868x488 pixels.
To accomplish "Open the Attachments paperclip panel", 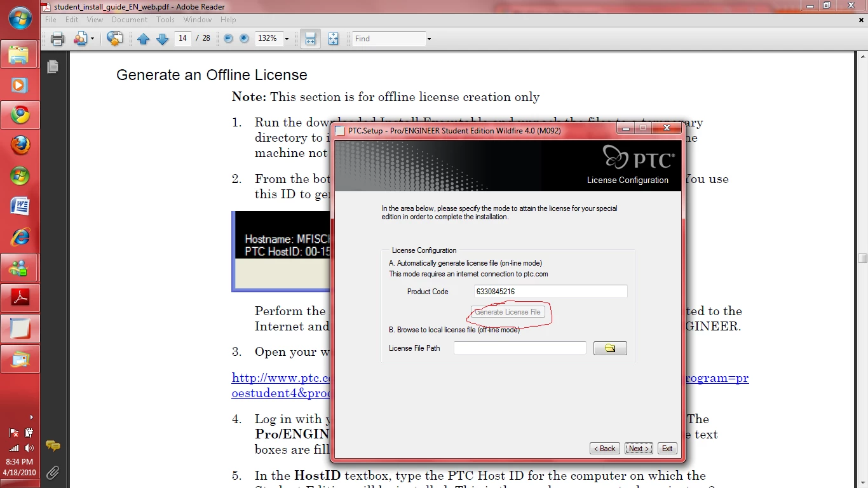I will [53, 471].
